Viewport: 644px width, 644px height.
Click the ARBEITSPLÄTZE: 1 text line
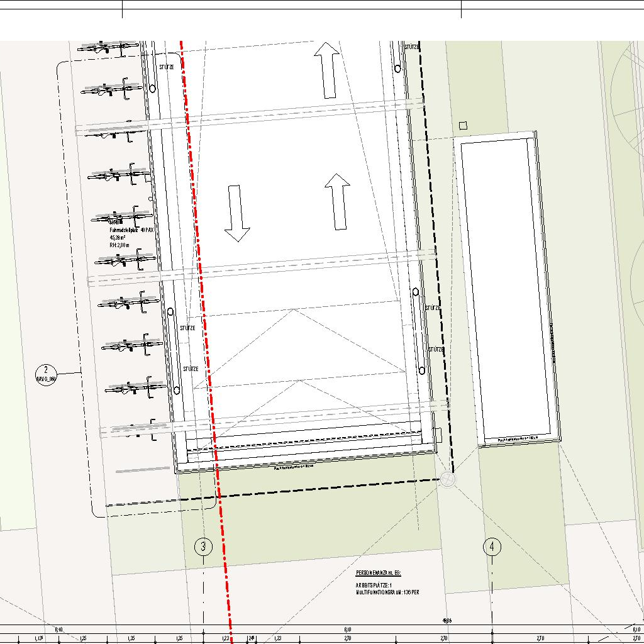[374, 586]
